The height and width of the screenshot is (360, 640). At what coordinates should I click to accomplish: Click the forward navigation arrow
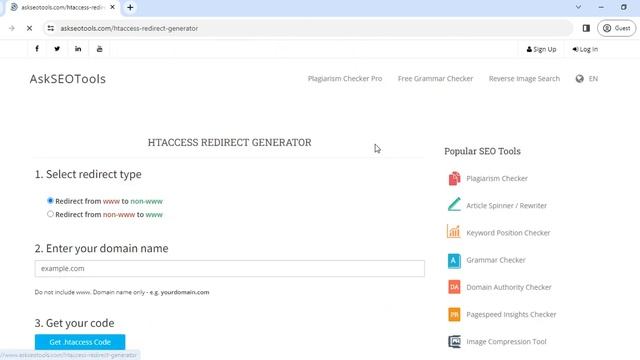tap(11, 28)
